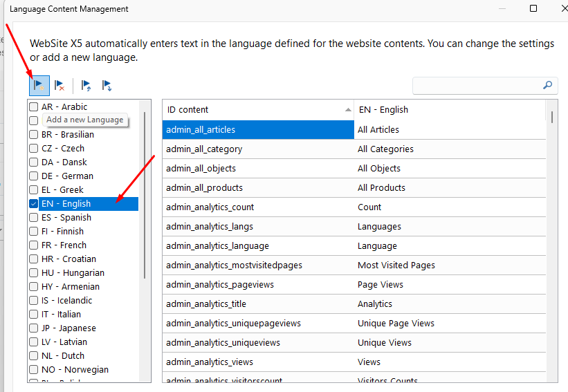Enable the AR - Arabic checkbox
Viewport: 568px width, 392px height.
34,106
